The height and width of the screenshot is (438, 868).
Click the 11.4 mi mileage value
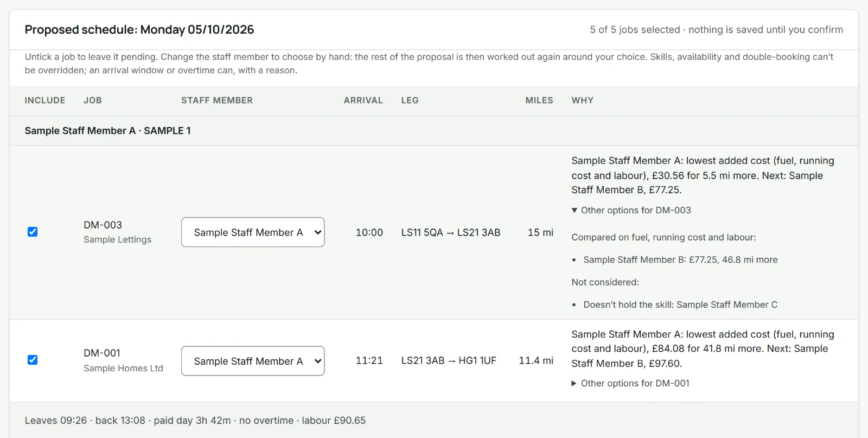click(x=536, y=360)
